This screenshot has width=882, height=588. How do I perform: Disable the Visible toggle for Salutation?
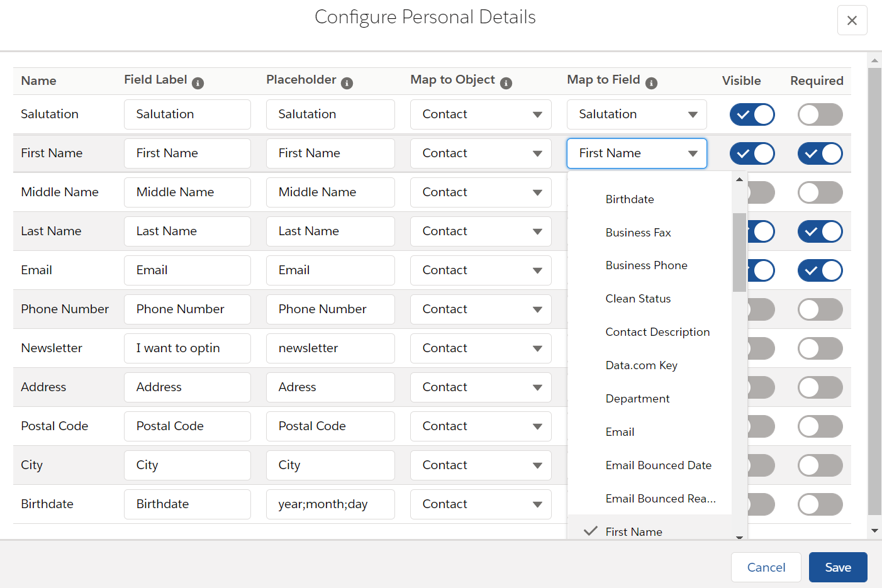[752, 114]
